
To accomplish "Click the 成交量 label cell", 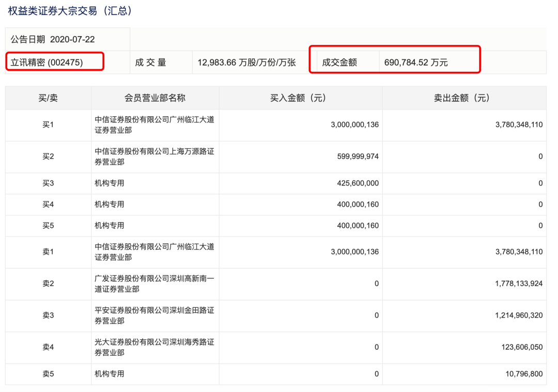I will [150, 62].
